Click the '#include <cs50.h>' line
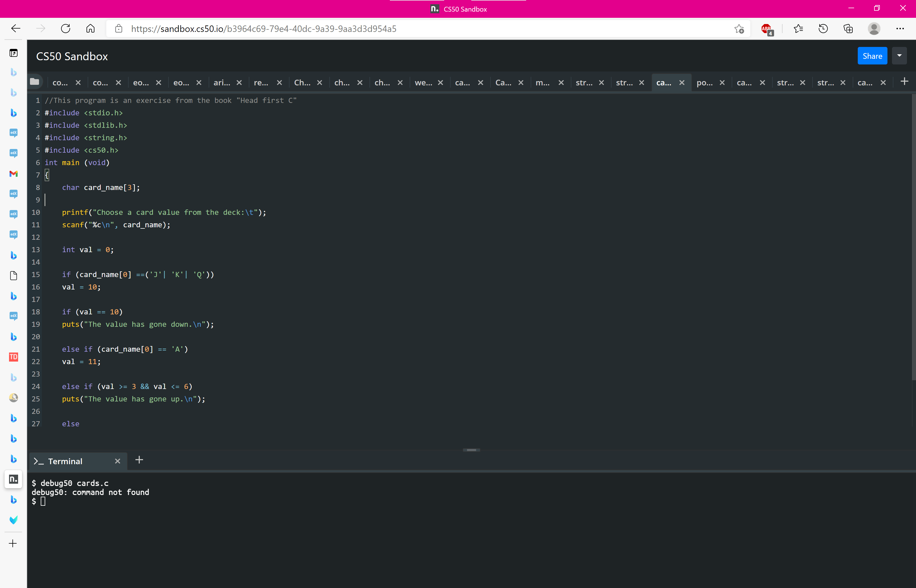Viewport: 916px width, 588px height. pyautogui.click(x=82, y=150)
